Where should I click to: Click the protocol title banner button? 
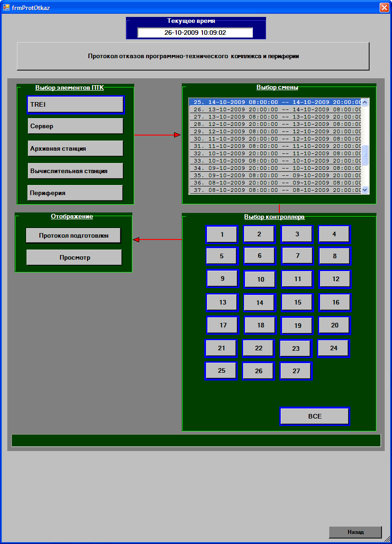tap(193, 56)
